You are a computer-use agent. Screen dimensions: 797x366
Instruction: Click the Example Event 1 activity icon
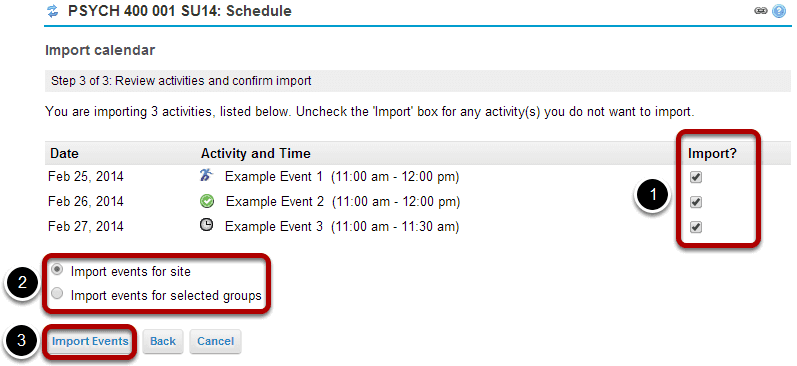(206, 176)
